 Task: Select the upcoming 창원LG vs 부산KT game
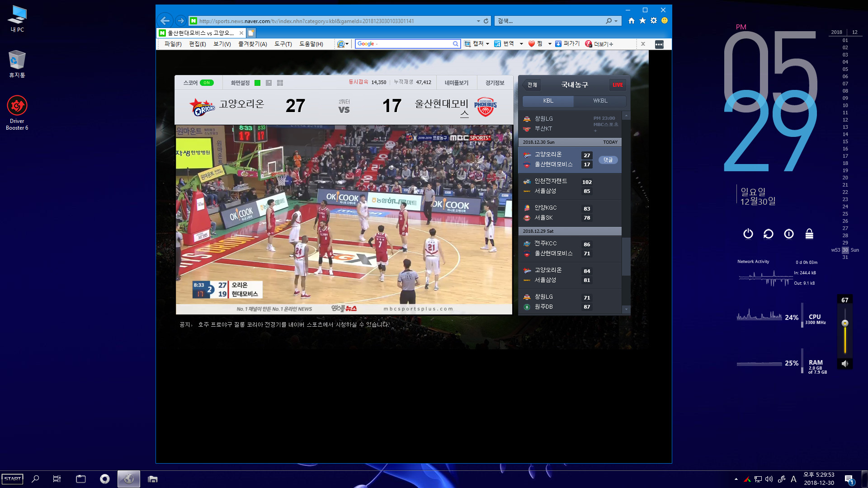point(570,124)
